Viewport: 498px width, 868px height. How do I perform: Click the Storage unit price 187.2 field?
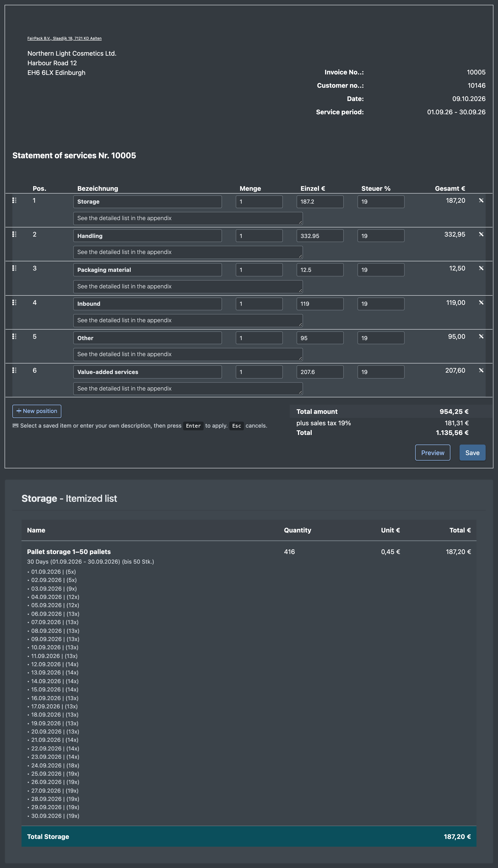click(x=320, y=202)
